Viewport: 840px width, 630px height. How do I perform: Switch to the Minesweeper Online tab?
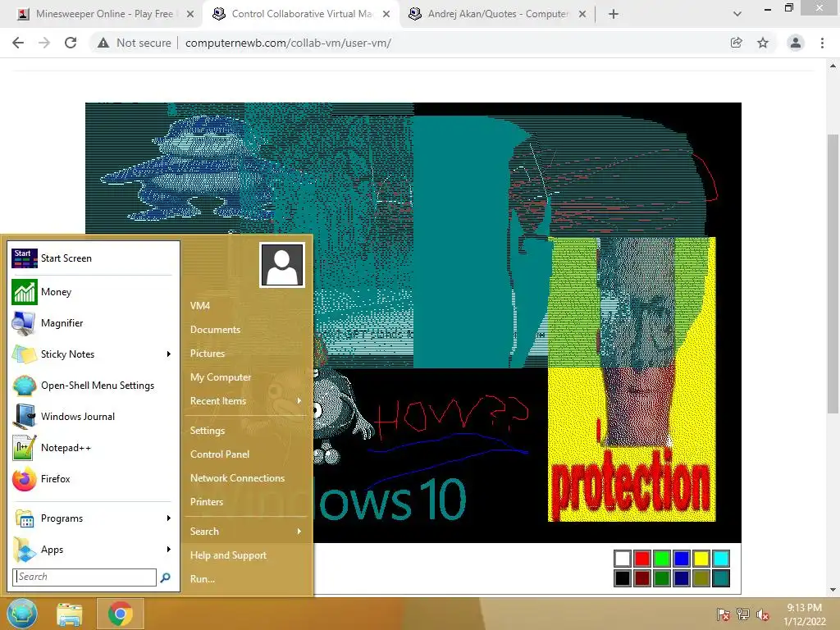104,14
